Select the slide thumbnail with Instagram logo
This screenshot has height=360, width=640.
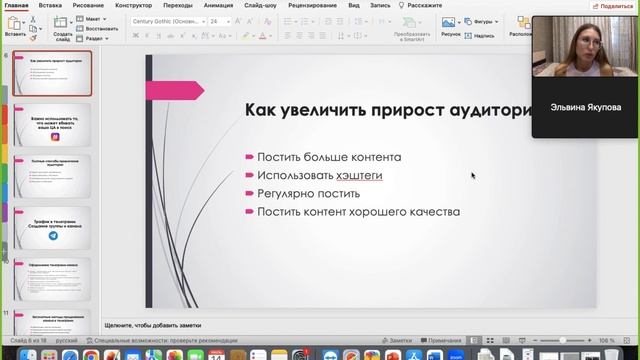tap(52, 124)
